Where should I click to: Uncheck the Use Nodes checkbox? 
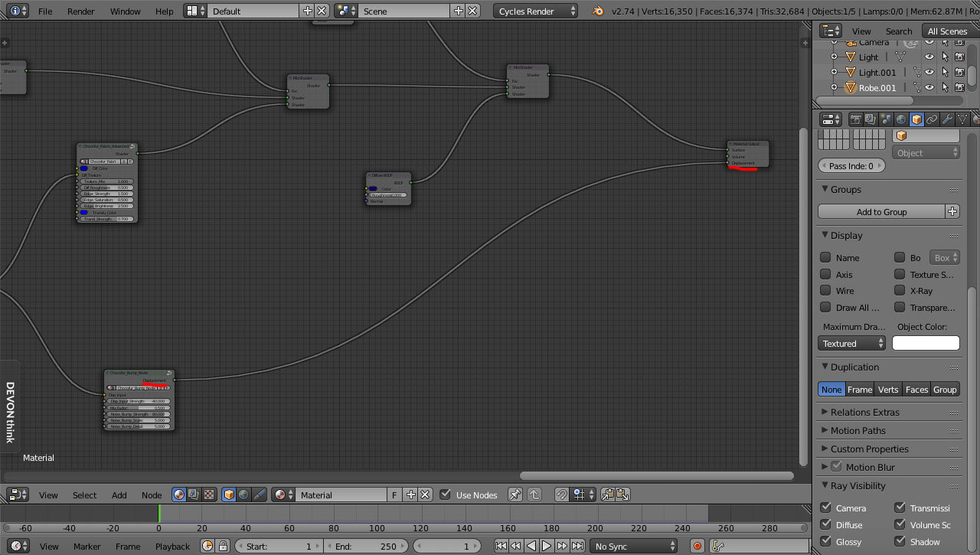[x=446, y=495]
